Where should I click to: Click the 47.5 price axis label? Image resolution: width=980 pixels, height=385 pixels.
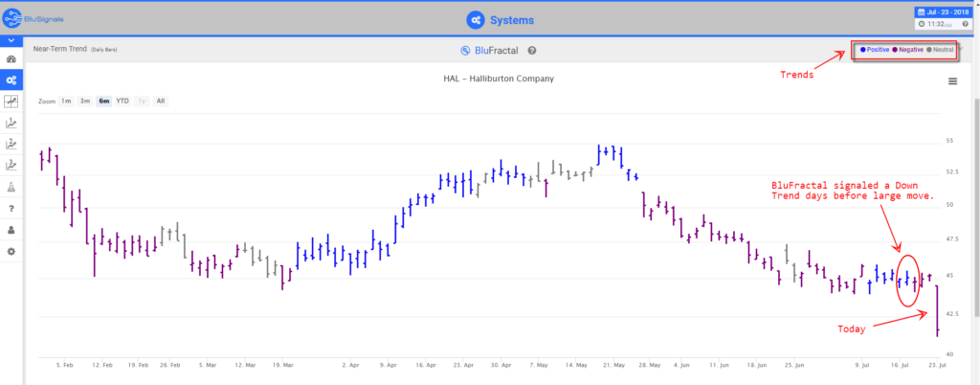(951, 239)
